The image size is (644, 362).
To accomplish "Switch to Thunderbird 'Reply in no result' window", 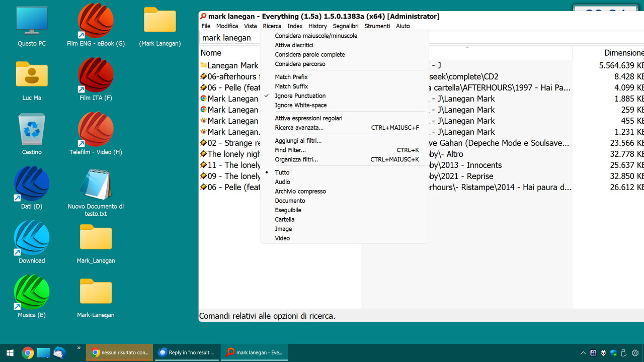I will 187,352.
